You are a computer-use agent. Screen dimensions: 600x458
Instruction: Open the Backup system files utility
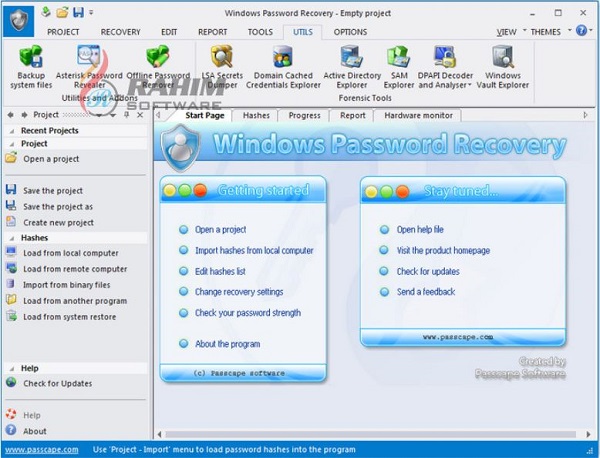(x=31, y=67)
